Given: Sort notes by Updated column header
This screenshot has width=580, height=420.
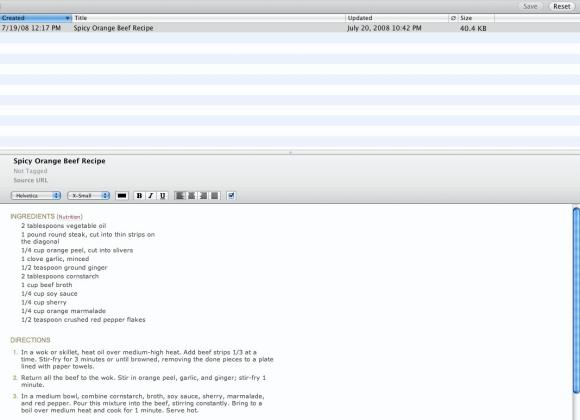Looking at the screenshot, I should tap(397, 18).
